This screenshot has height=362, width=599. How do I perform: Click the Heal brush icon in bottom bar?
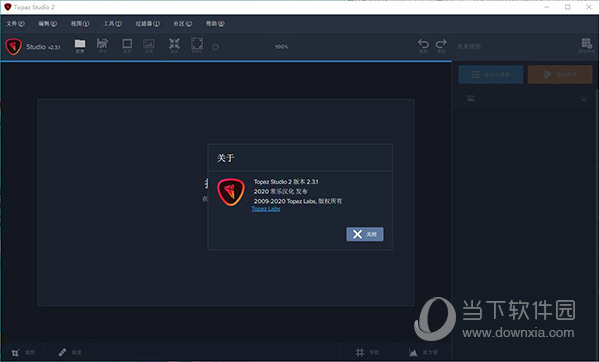63,352
